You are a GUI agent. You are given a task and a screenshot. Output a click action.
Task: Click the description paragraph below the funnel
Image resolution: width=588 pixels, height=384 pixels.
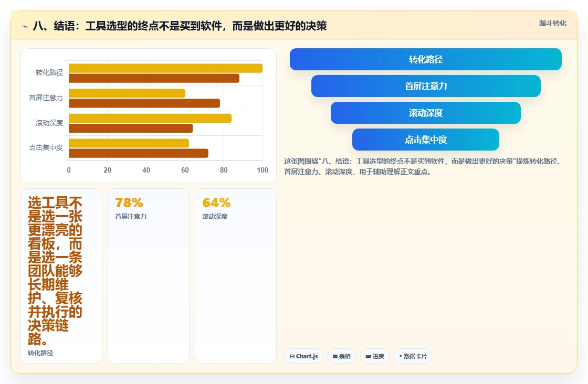click(422, 166)
